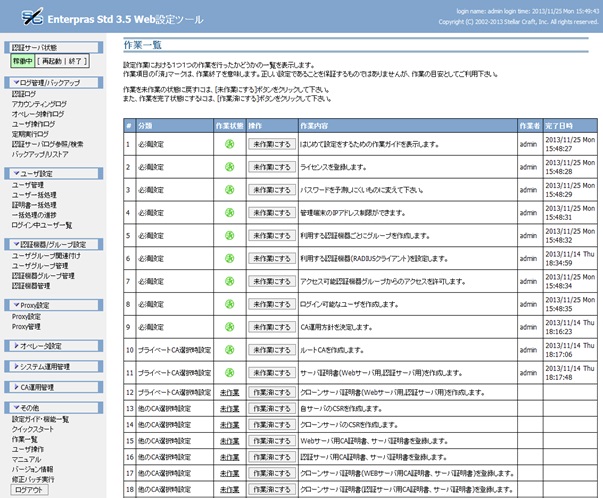
Task: Click text ライセンスを登録します。
Action: (x=333, y=167)
